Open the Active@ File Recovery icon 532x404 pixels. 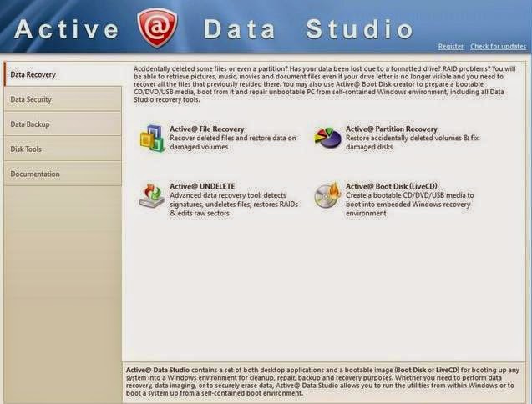(x=152, y=138)
